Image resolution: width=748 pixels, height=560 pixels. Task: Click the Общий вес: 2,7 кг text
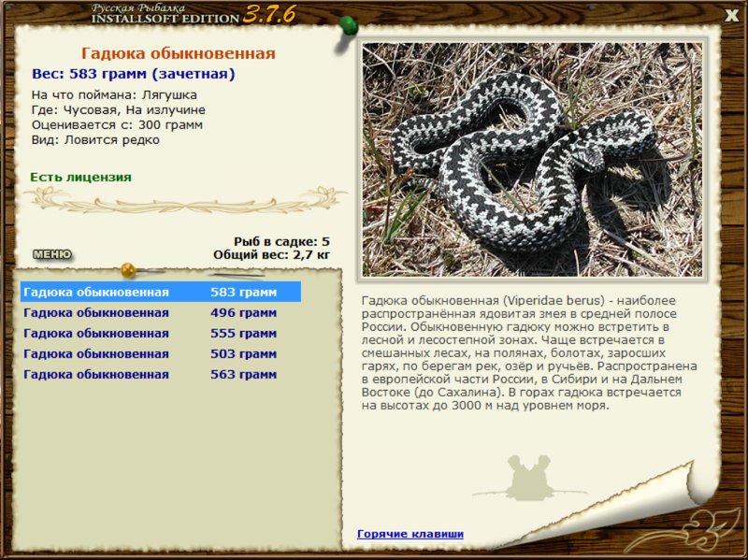click(x=271, y=254)
